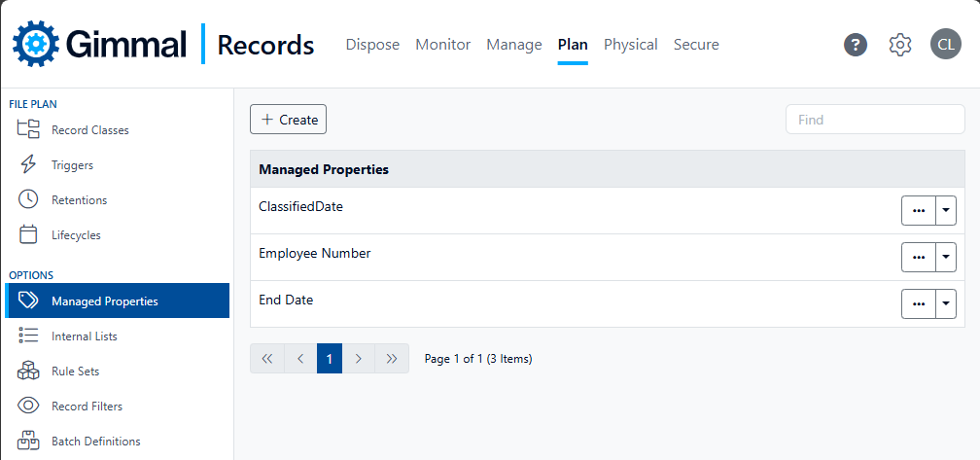
Task: Select the Lifecycles calendar icon
Action: [28, 235]
